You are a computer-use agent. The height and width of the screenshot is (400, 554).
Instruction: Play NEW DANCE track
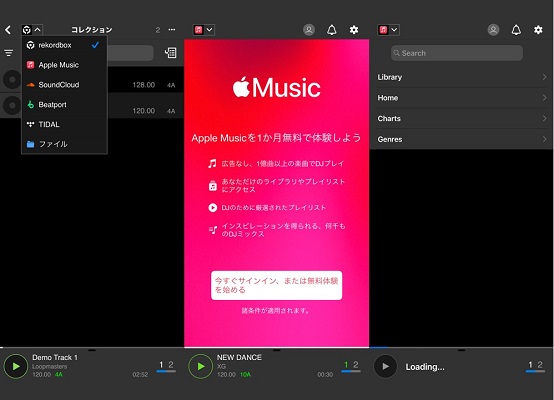200,366
